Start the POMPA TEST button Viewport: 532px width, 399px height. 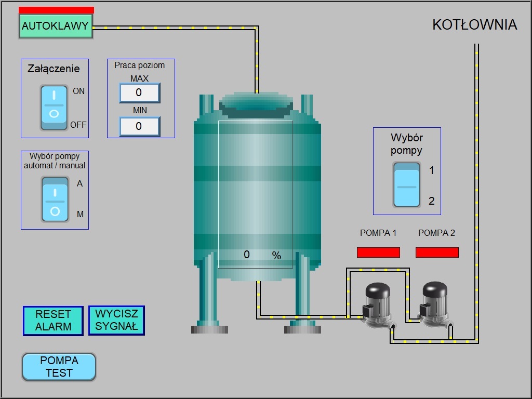tap(59, 367)
